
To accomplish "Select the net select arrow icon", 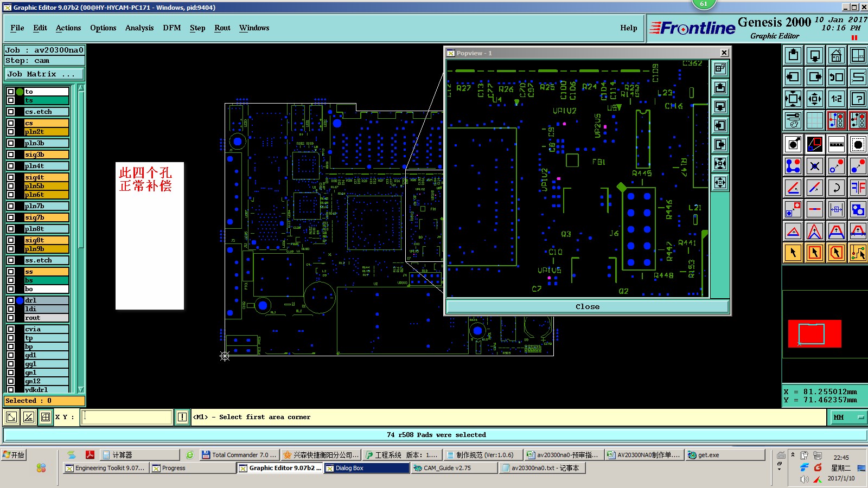I will coord(858,253).
